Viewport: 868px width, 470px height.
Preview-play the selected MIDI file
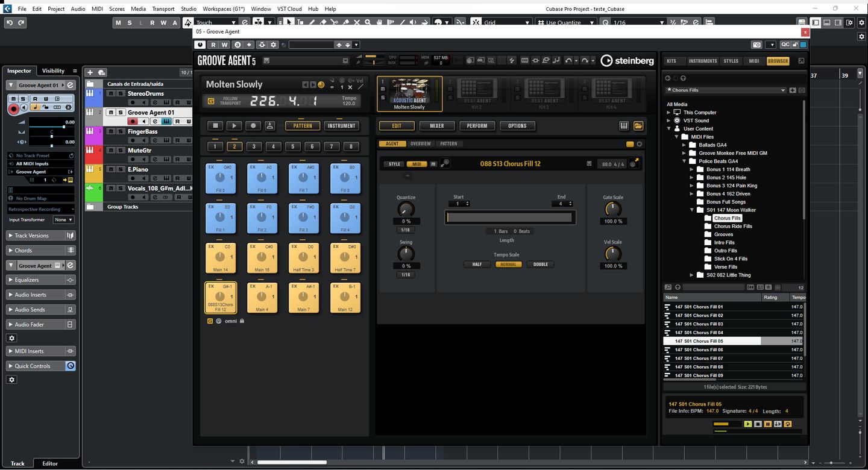(748, 424)
